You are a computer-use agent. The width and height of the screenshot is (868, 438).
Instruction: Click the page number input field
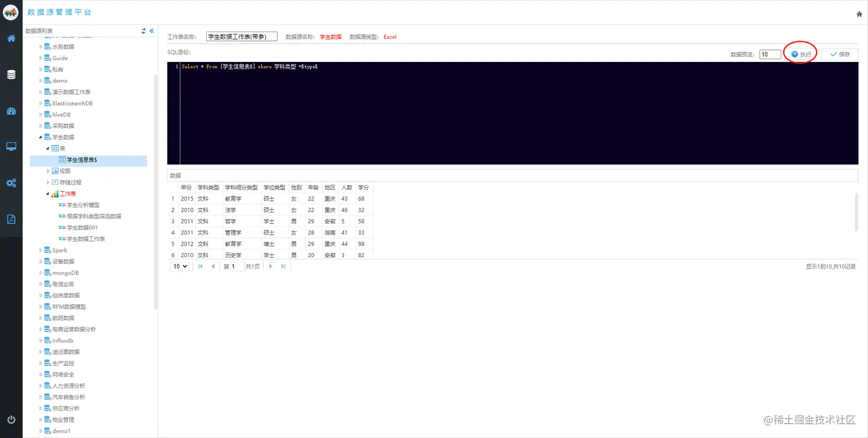tap(237, 266)
